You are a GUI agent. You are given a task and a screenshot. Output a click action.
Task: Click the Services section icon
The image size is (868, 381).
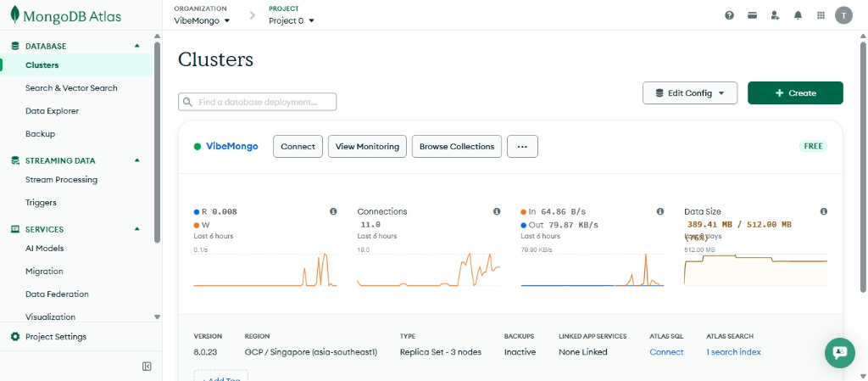tap(15, 229)
